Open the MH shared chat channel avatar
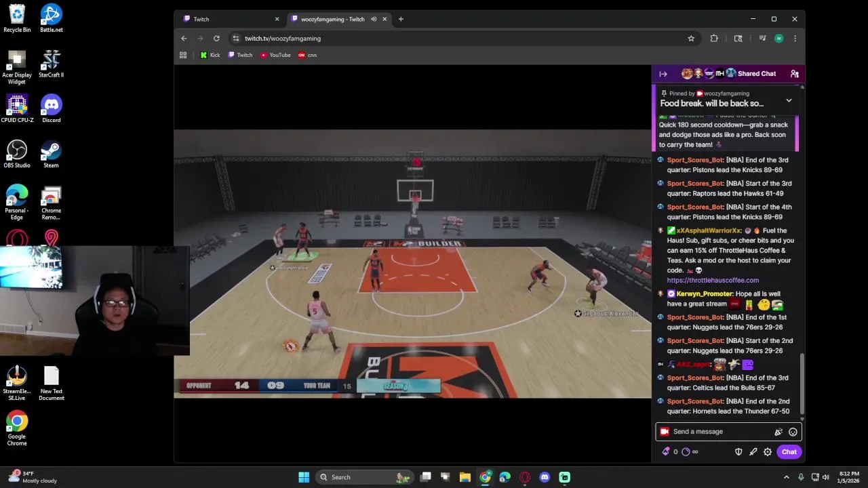Image resolution: width=868 pixels, height=488 pixels. 719,73
